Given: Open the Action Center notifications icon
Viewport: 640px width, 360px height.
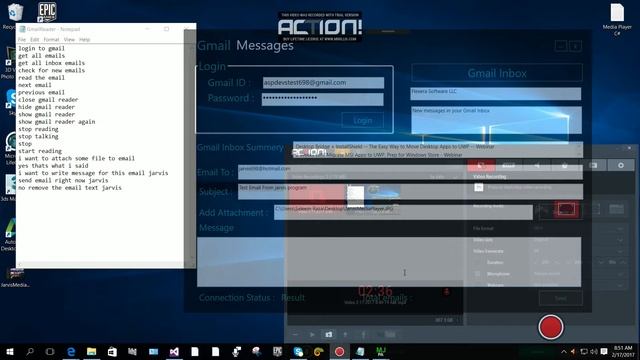Looking at the screenshot, I should (604, 352).
